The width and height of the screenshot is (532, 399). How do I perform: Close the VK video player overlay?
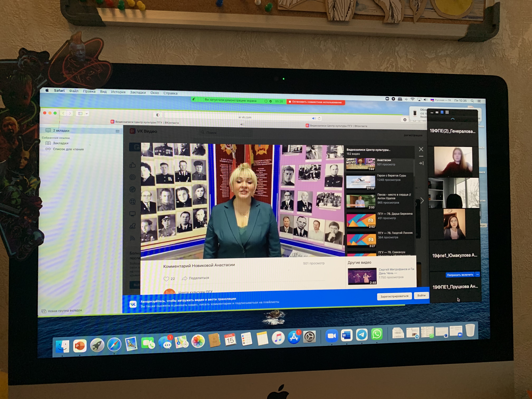[x=421, y=149]
